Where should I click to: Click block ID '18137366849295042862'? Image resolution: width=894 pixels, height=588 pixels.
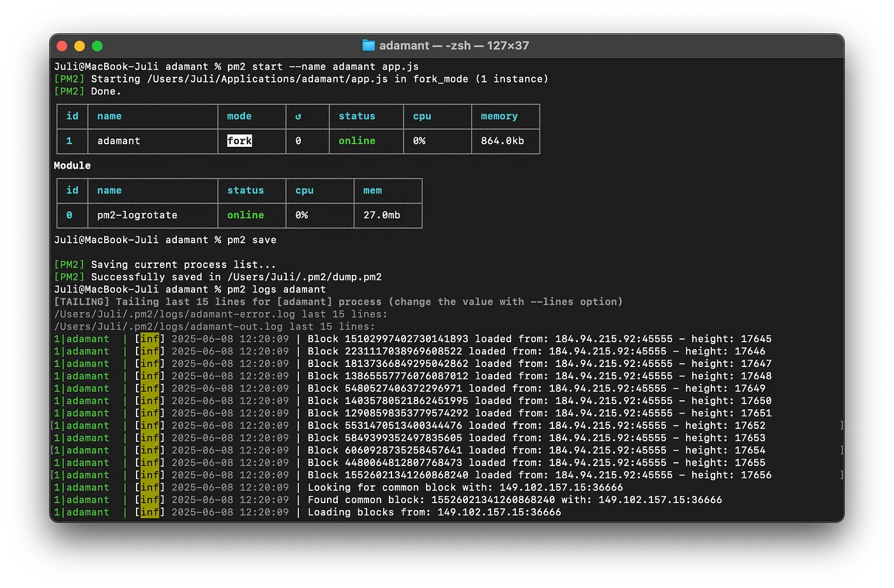407,364
